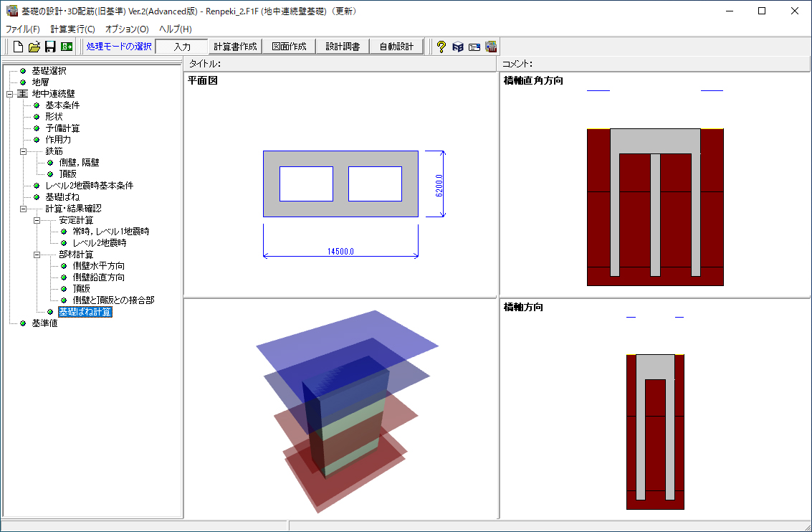Select 基礎選択 in the tree
The height and width of the screenshot is (532, 812).
click(x=49, y=71)
